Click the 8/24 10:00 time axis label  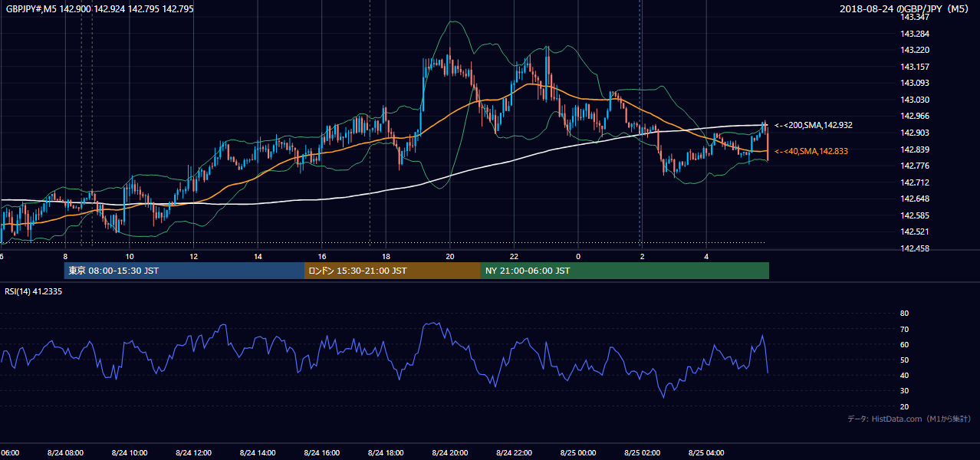(129, 453)
